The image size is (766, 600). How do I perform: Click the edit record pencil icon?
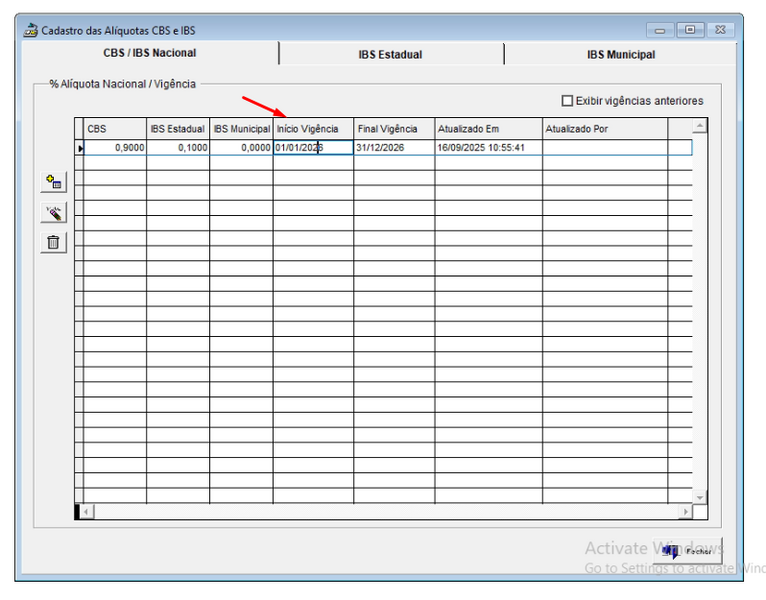53,212
